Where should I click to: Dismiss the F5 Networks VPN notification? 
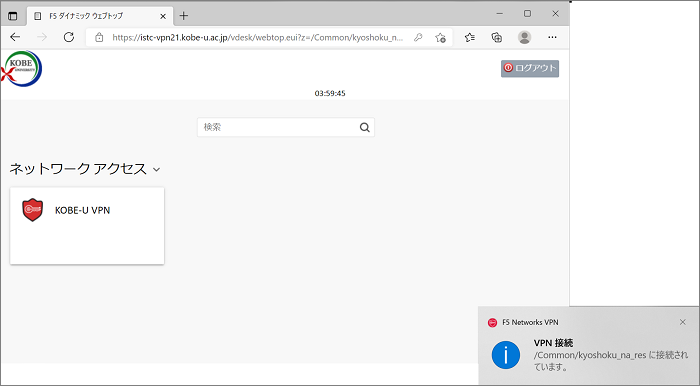(x=683, y=322)
